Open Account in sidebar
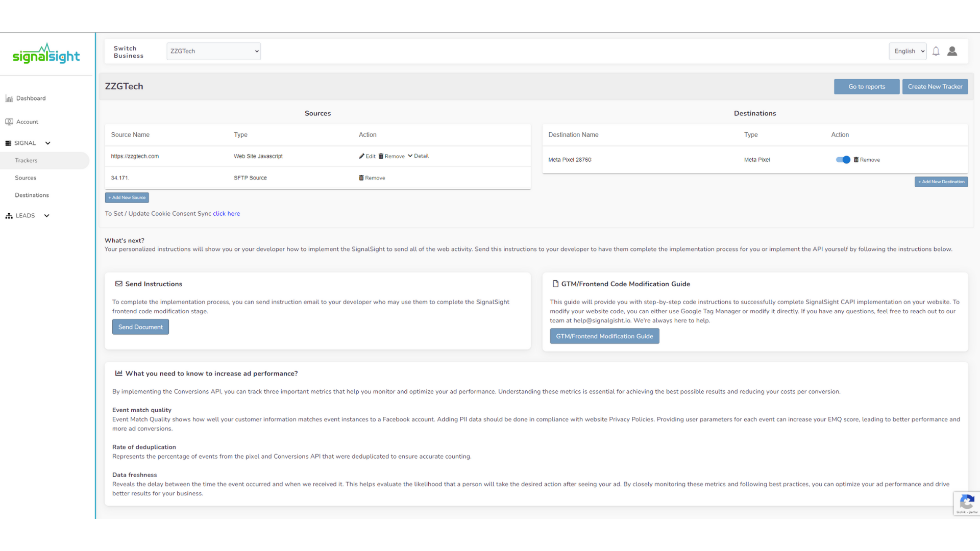The image size is (980, 551). pyautogui.click(x=27, y=122)
